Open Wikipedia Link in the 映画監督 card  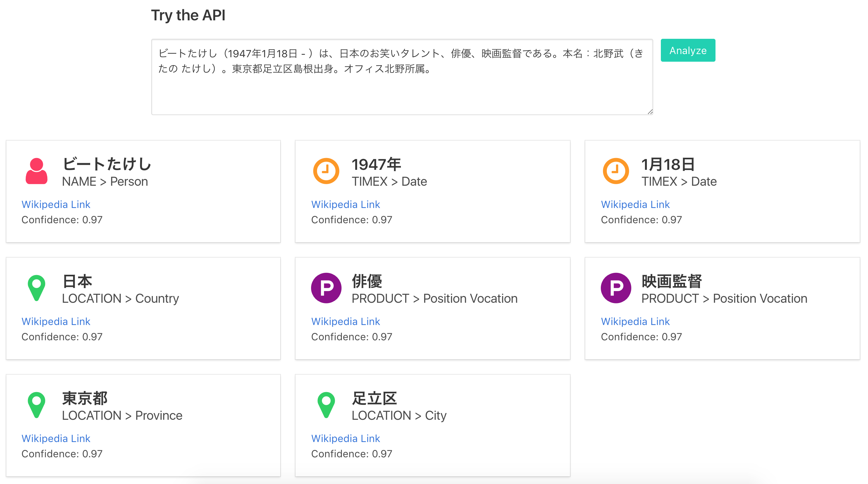click(635, 322)
